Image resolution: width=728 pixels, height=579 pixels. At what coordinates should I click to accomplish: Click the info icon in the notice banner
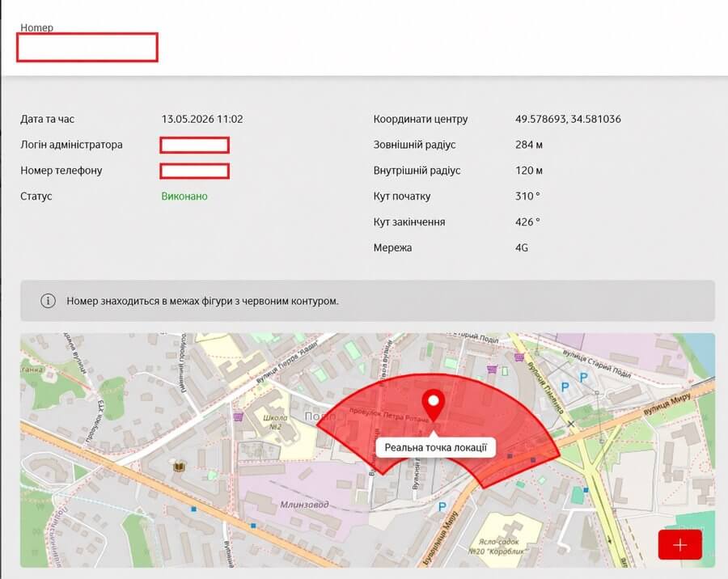point(48,301)
